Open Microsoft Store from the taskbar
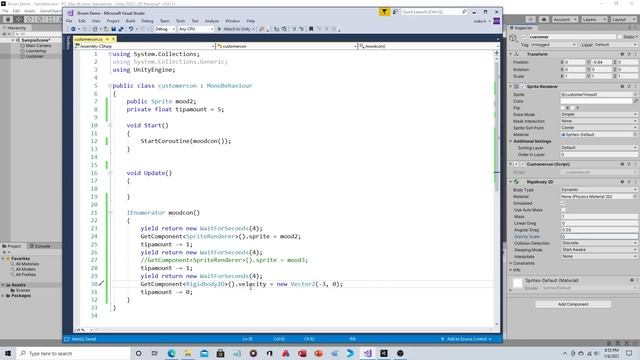 pos(220,353)
